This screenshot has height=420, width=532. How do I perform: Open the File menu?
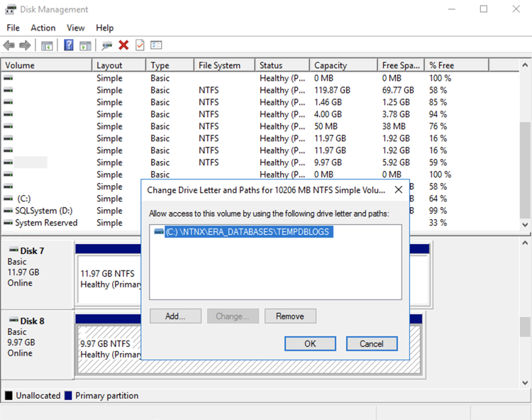[x=13, y=28]
